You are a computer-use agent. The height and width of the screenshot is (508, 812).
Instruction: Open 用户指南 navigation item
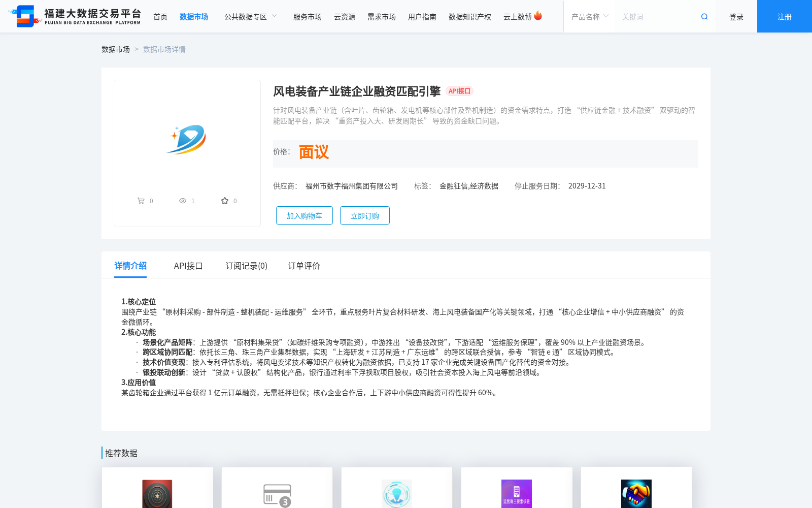pyautogui.click(x=422, y=17)
